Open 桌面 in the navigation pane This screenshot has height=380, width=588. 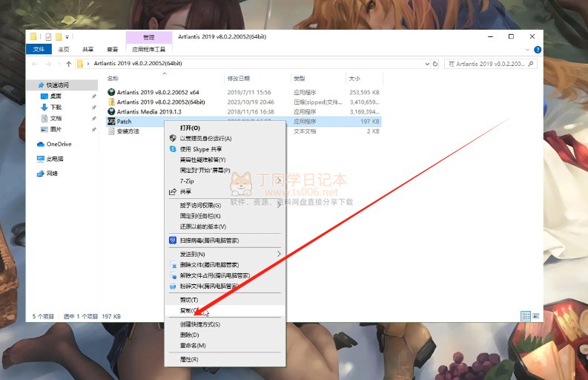(56, 96)
